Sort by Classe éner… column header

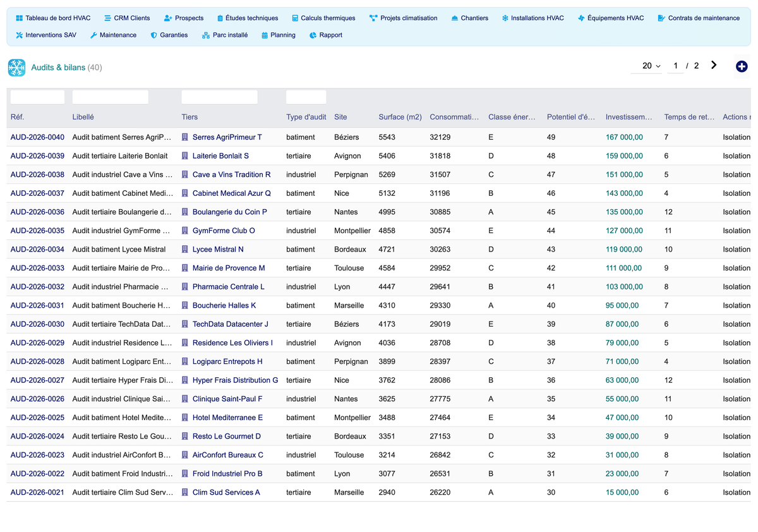(x=512, y=117)
